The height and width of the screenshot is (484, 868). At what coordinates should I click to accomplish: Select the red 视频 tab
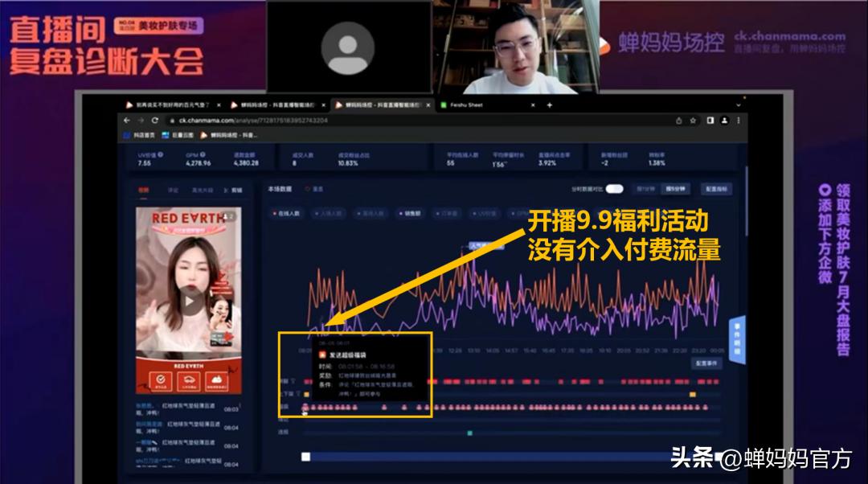point(143,190)
